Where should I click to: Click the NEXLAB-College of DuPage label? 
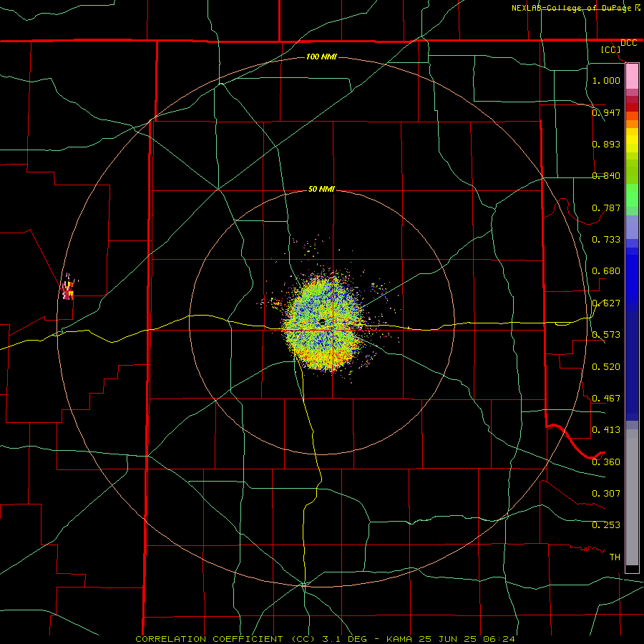571,8
